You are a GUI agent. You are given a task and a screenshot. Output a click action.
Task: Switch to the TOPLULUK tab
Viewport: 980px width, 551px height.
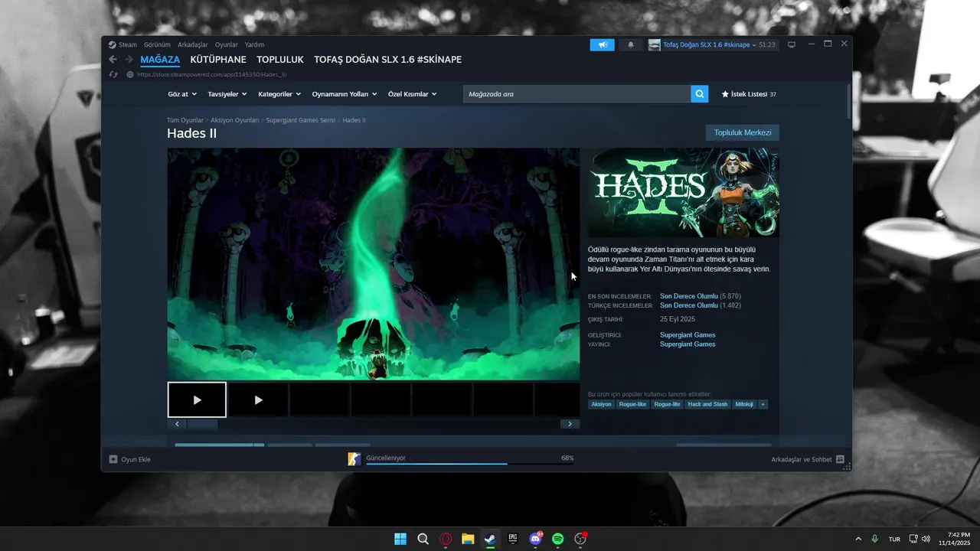(x=280, y=60)
